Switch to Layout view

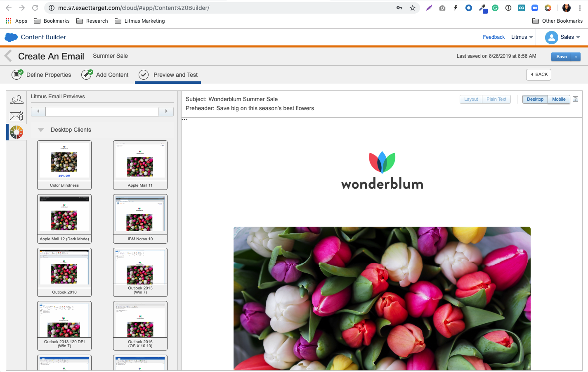(471, 99)
